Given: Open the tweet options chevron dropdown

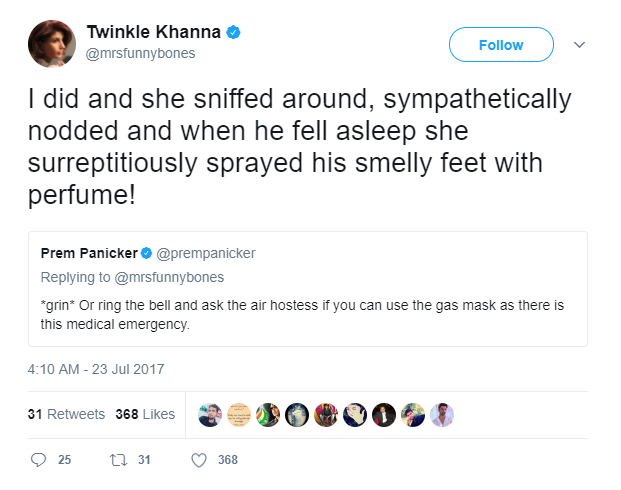Looking at the screenshot, I should tap(578, 45).
